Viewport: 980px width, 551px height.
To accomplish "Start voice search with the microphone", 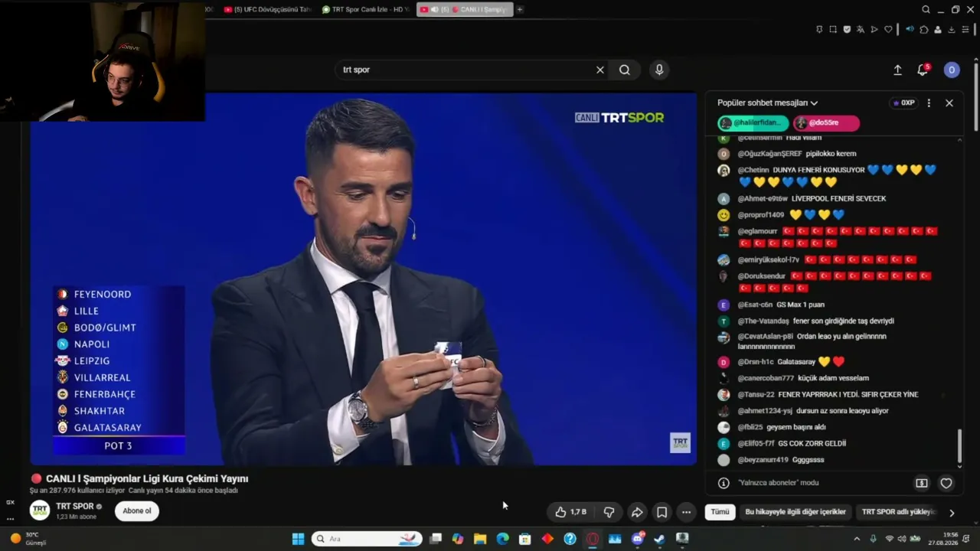I will click(659, 70).
